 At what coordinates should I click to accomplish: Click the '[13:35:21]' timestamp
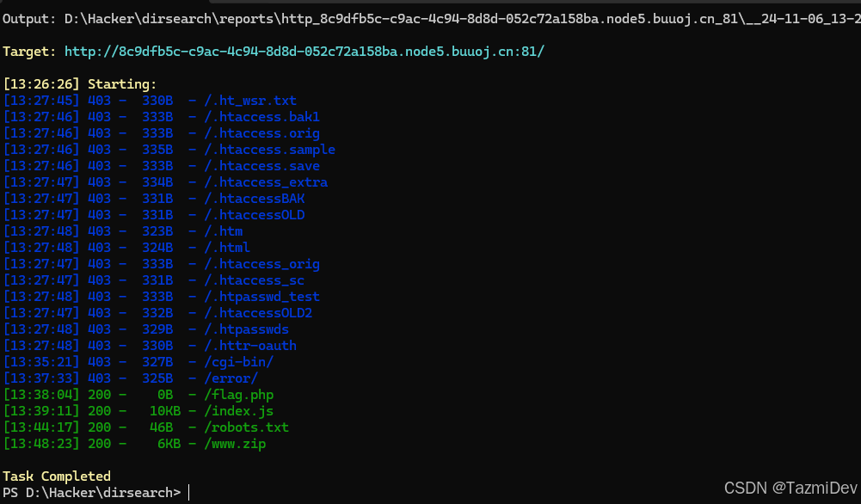coord(41,362)
